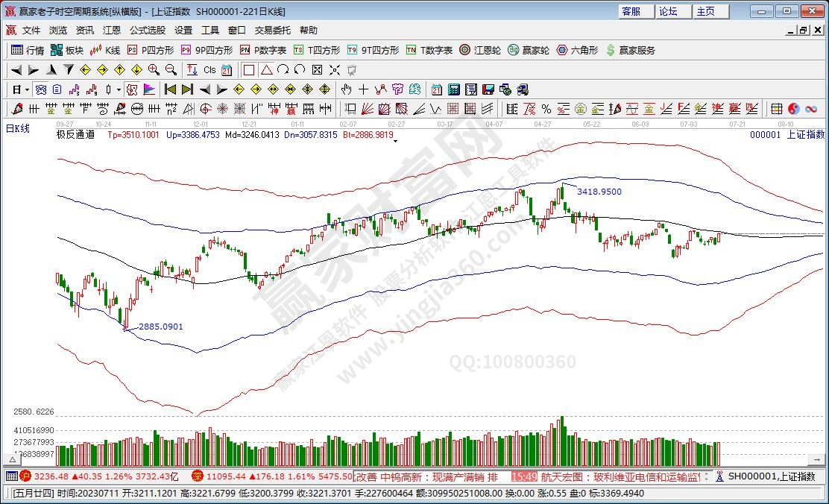Open the 公式选股 menu
This screenshot has width=829, height=504.
(148, 31)
